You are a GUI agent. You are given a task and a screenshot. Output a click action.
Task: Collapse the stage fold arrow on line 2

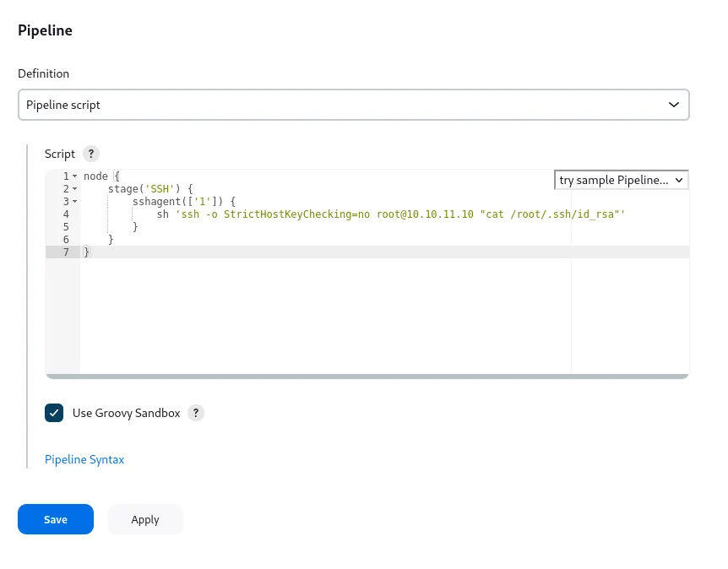click(x=75, y=189)
